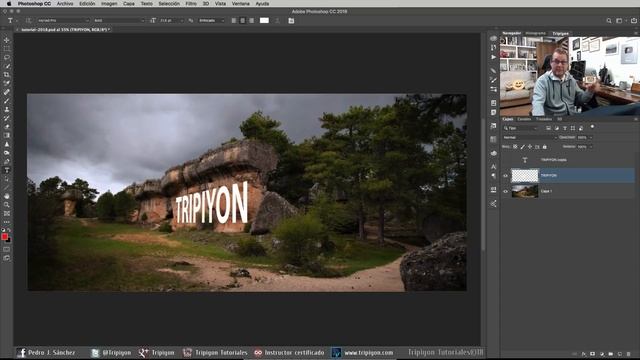The width and height of the screenshot is (640, 360).
Task: Turn layer filtering on or off
Action: pos(592,127)
